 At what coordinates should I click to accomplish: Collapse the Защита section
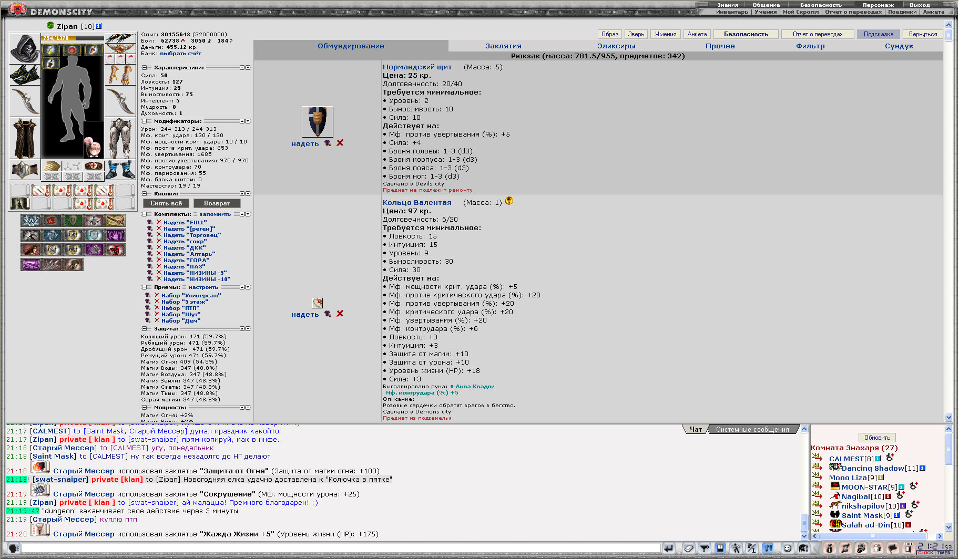145,328
